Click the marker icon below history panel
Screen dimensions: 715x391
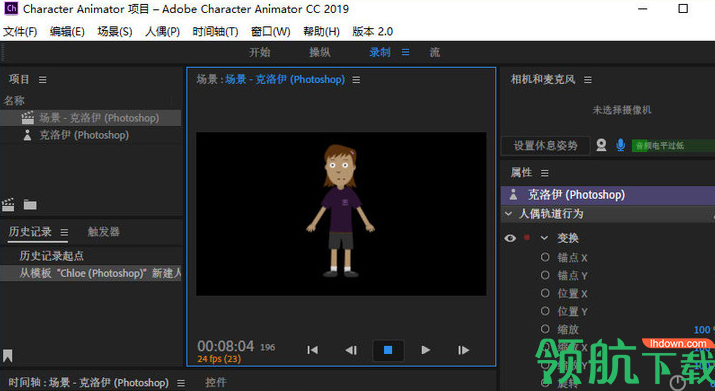coord(8,355)
